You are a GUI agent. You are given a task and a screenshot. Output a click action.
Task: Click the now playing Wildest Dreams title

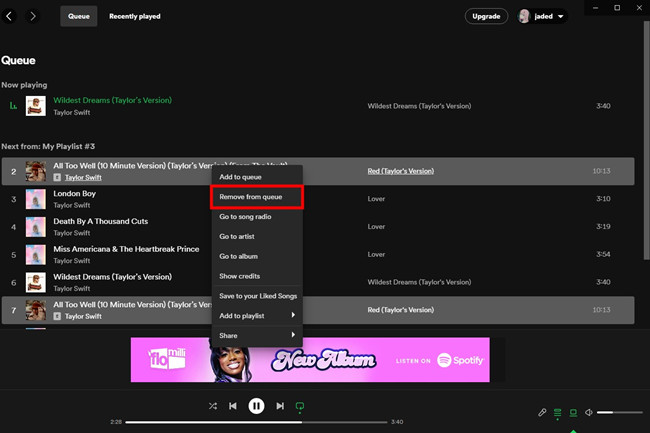(112, 100)
